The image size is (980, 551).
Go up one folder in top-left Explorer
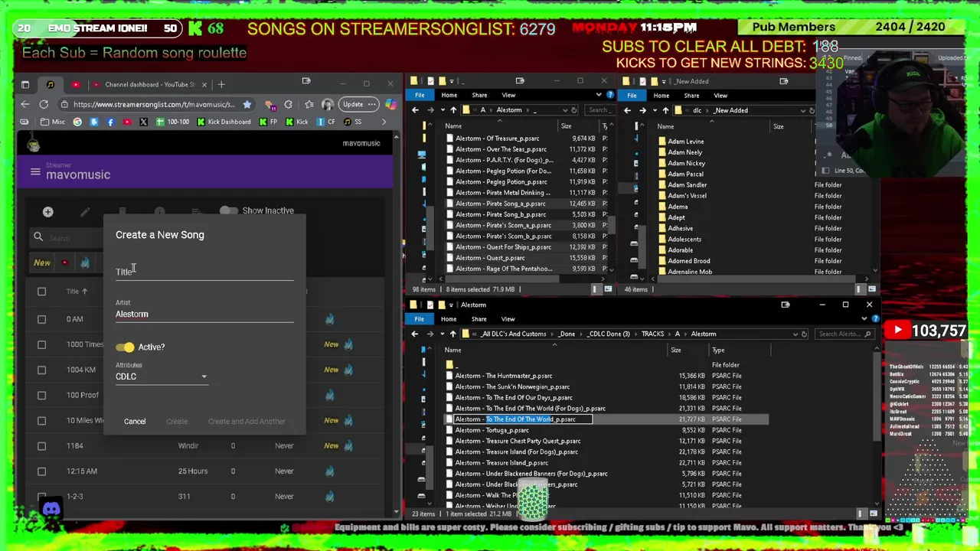pyautogui.click(x=453, y=110)
